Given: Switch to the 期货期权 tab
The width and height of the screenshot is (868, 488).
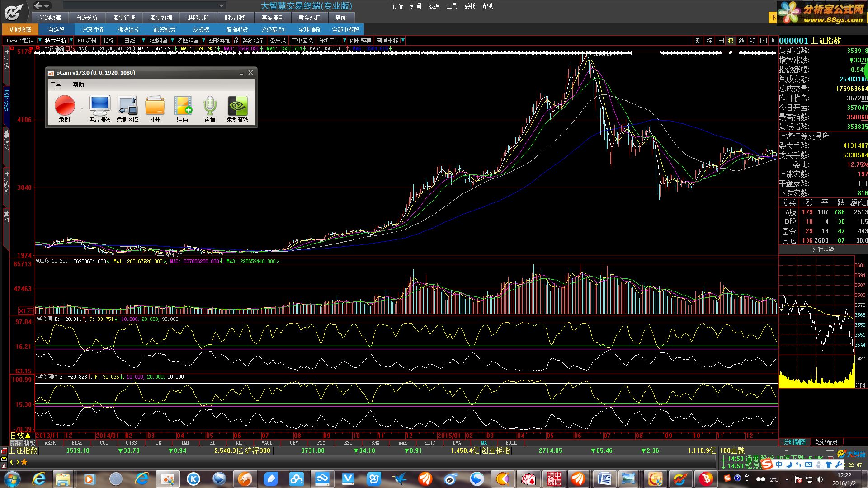Looking at the screenshot, I should coord(235,18).
